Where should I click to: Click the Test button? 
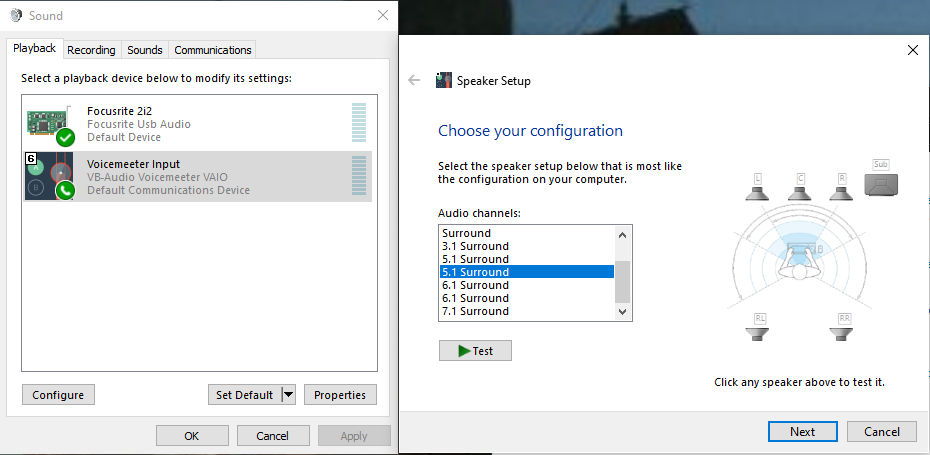click(x=475, y=351)
